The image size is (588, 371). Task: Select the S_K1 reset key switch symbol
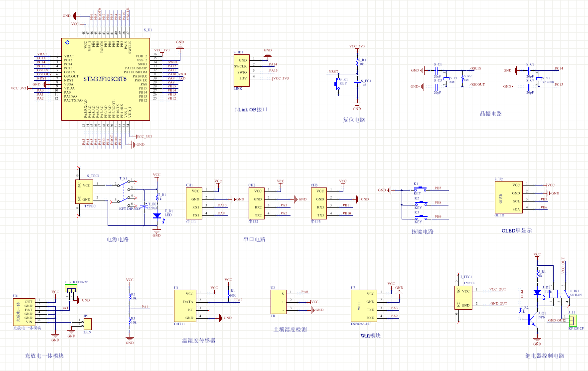click(336, 84)
